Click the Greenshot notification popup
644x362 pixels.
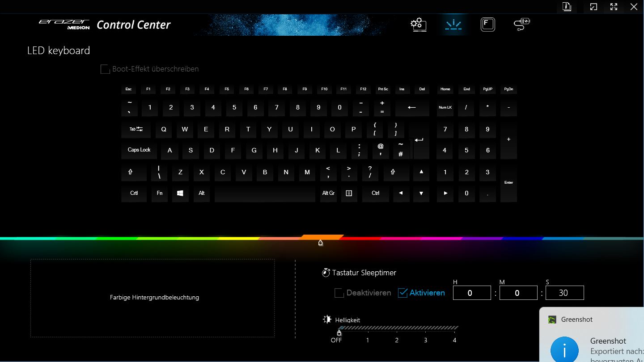point(591,334)
